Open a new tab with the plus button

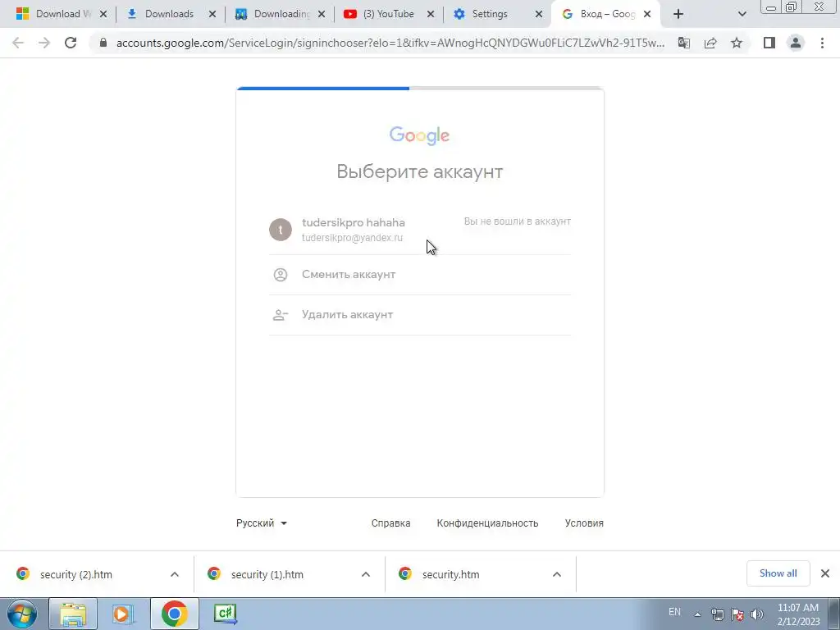pyautogui.click(x=678, y=14)
